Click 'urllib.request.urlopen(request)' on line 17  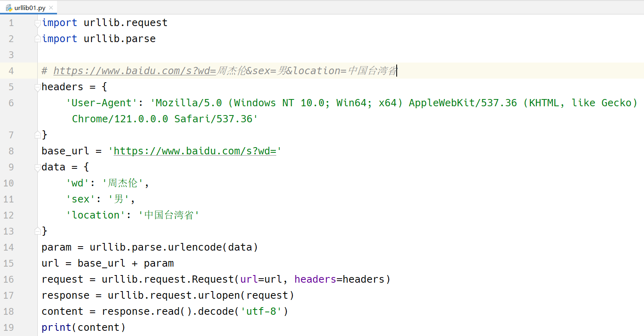click(x=201, y=296)
